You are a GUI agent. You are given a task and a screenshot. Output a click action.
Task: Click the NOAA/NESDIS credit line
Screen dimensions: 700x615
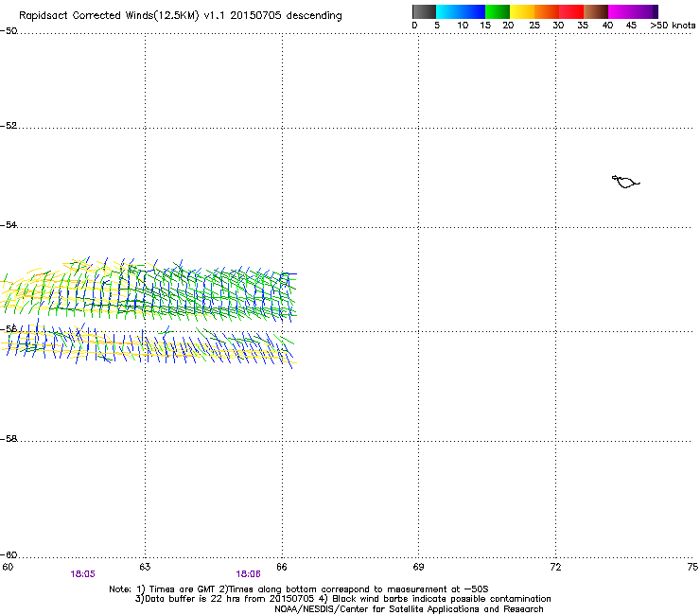[x=409, y=609]
